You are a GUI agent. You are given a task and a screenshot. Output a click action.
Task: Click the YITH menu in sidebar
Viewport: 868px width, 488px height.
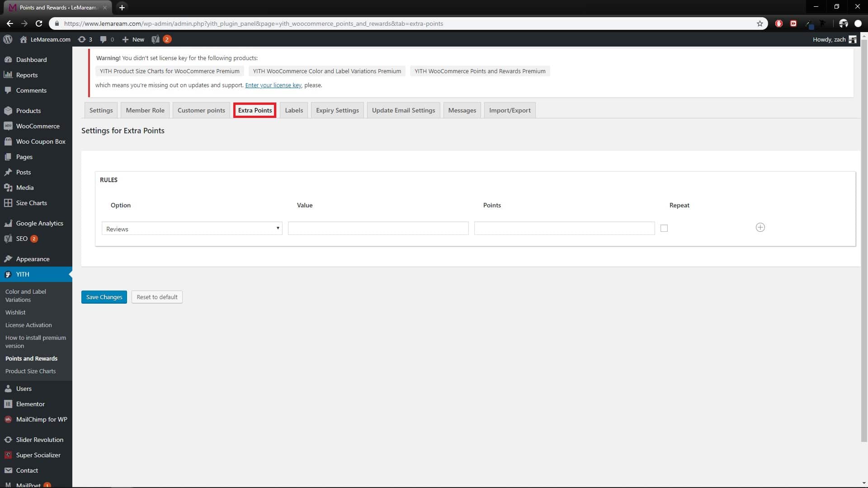[x=36, y=274]
